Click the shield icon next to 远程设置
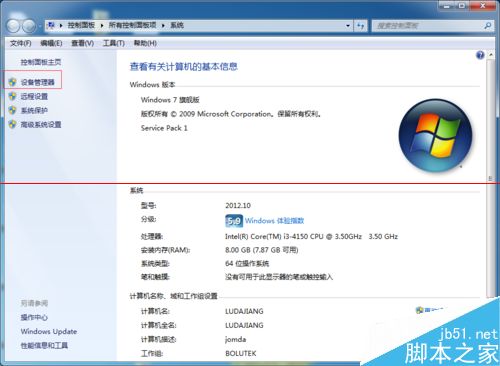The width and height of the screenshot is (500, 366). (x=13, y=96)
